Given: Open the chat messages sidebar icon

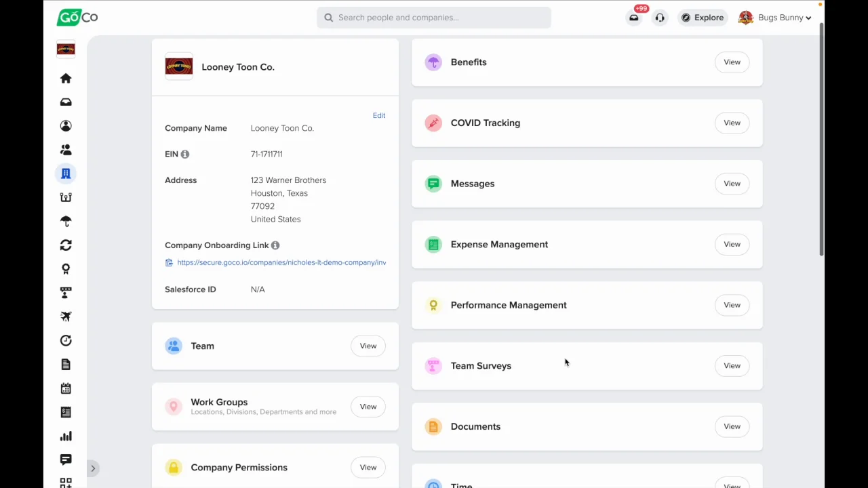Looking at the screenshot, I should [66, 460].
